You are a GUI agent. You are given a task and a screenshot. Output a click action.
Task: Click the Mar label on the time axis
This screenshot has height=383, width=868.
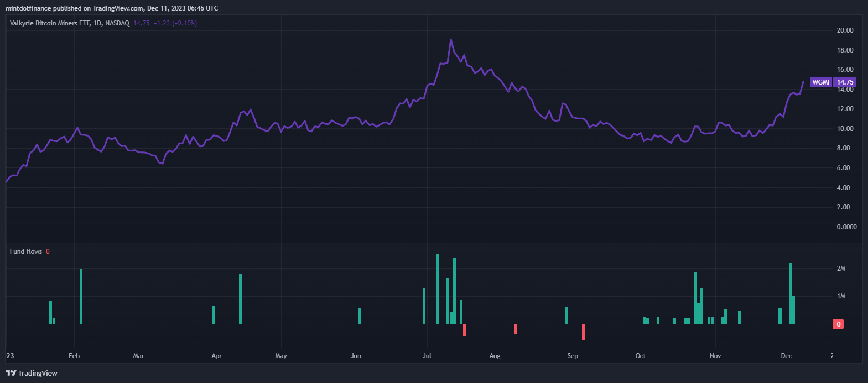pyautogui.click(x=138, y=356)
